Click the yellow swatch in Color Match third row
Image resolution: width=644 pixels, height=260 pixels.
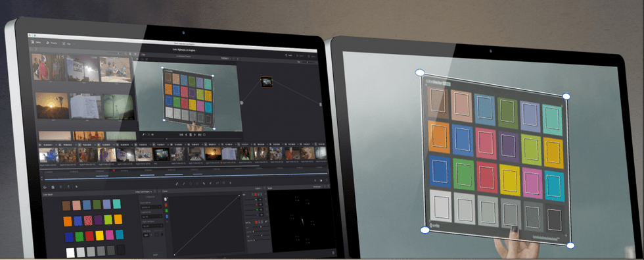click(x=99, y=236)
